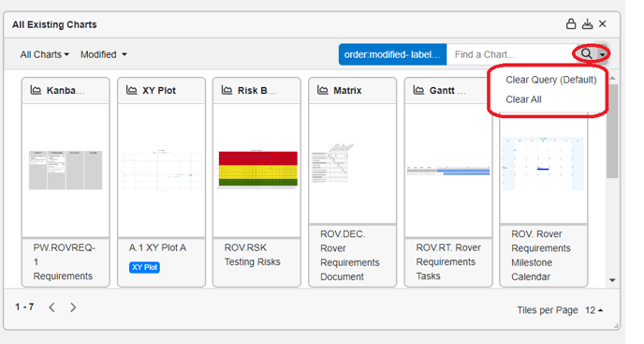This screenshot has width=644, height=344.
Task: Open the Modified sort dropdown
Action: pos(104,54)
